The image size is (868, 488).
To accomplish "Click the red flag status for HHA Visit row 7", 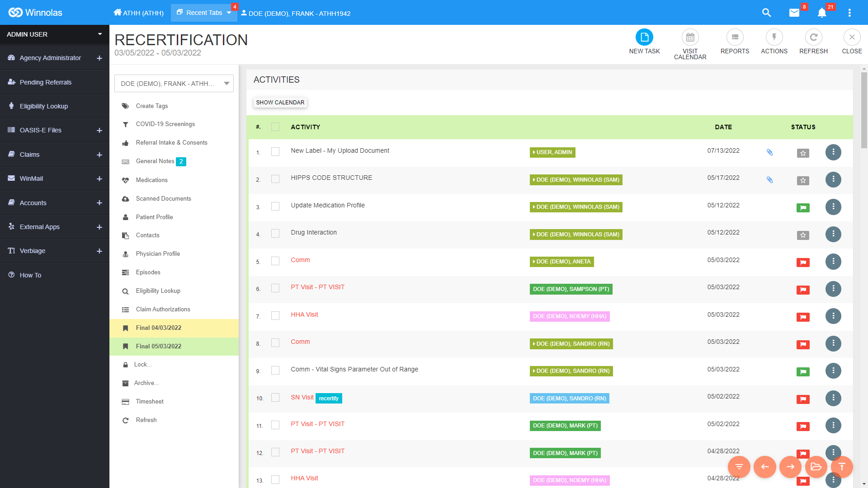I will tap(803, 317).
